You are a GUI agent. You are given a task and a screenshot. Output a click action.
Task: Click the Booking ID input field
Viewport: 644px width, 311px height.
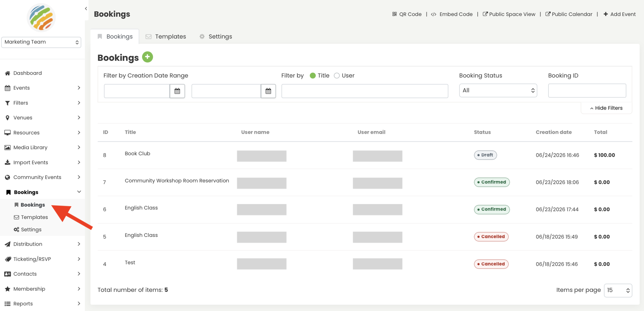click(587, 90)
